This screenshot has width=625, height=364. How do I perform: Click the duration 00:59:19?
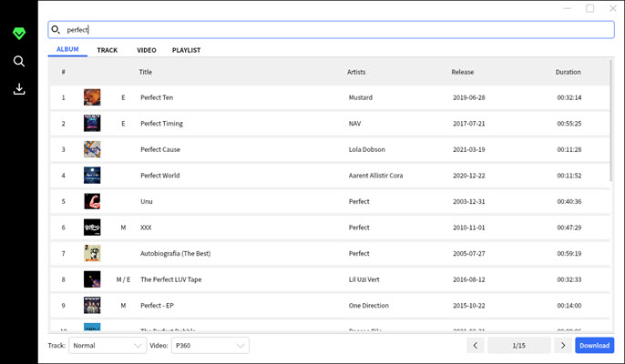(x=569, y=253)
